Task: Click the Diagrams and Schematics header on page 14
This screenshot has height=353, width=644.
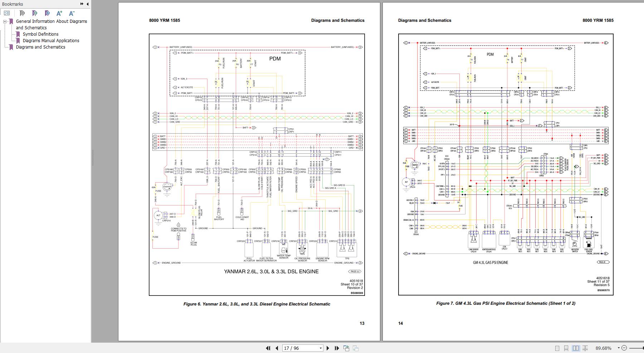Action: 425,20
